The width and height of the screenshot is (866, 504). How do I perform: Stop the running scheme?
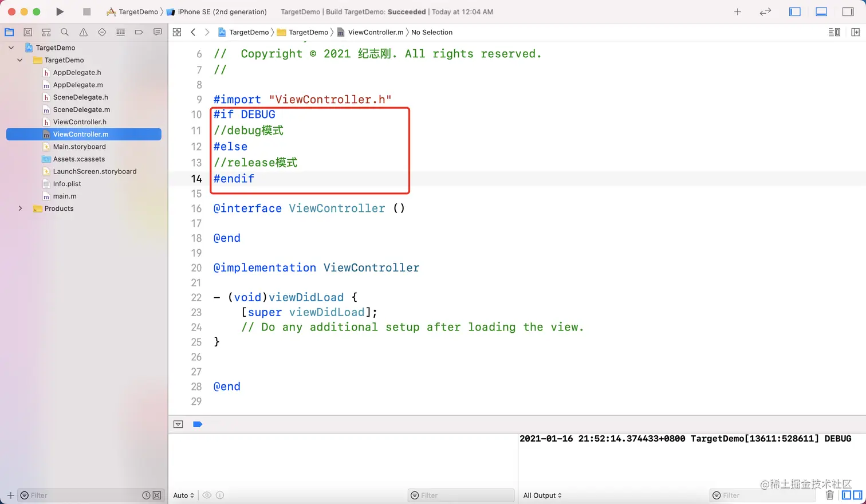pyautogui.click(x=86, y=11)
